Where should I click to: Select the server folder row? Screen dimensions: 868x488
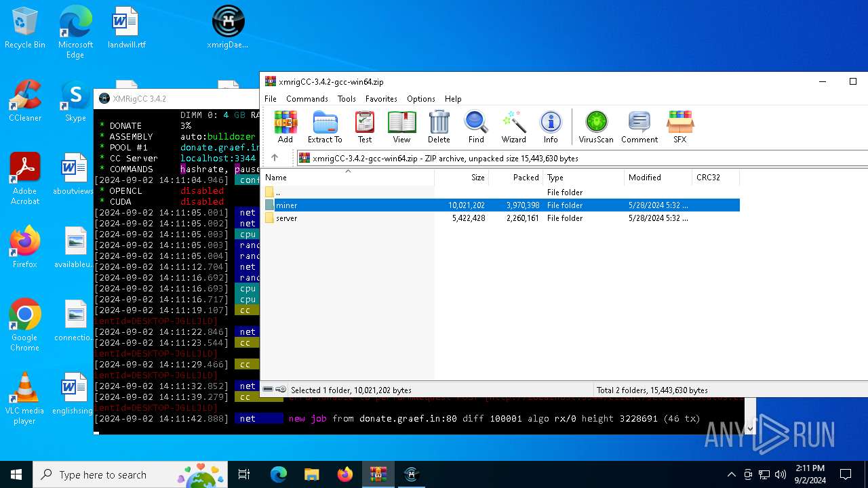pyautogui.click(x=500, y=218)
